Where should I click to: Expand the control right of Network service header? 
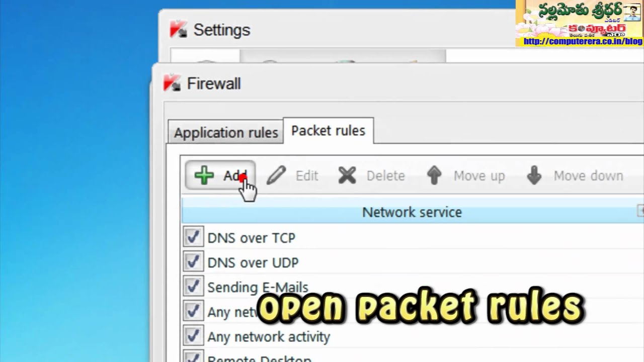pyautogui.click(x=640, y=211)
